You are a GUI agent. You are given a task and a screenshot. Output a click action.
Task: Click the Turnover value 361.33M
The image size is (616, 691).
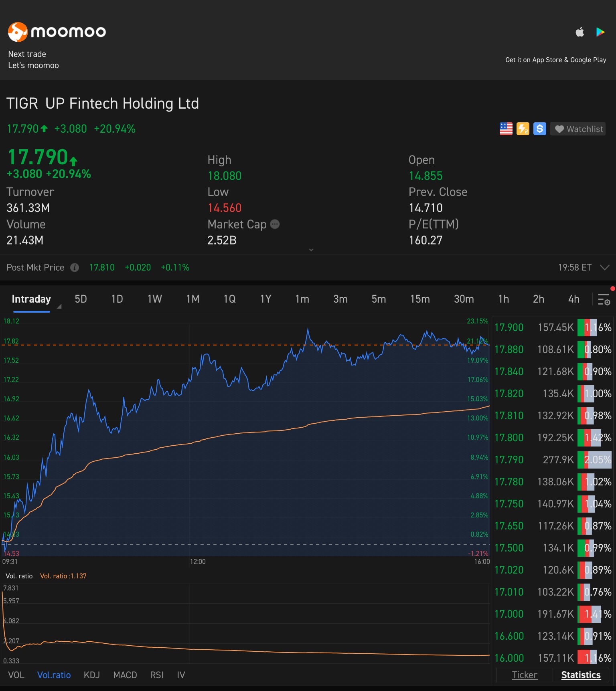[28, 208]
